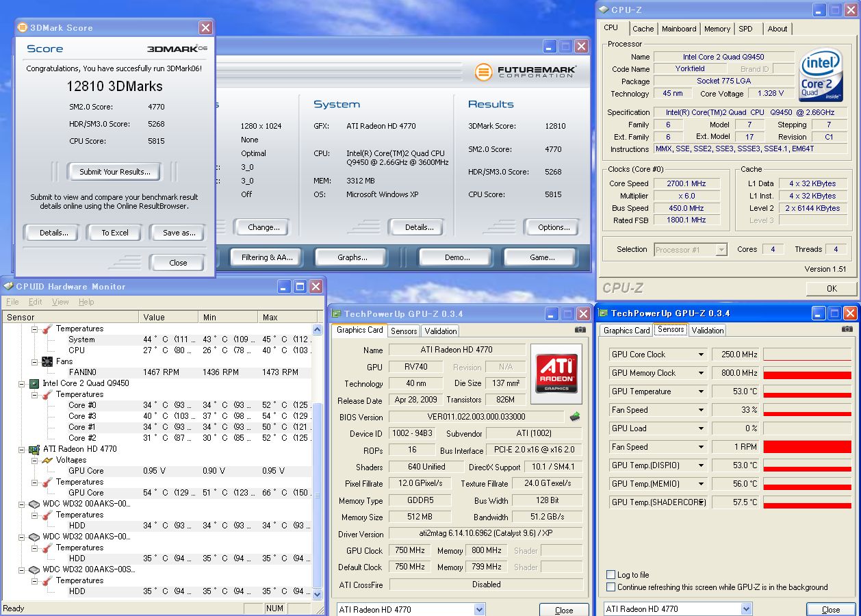Select the Core #3 temperature row

click(x=157, y=416)
